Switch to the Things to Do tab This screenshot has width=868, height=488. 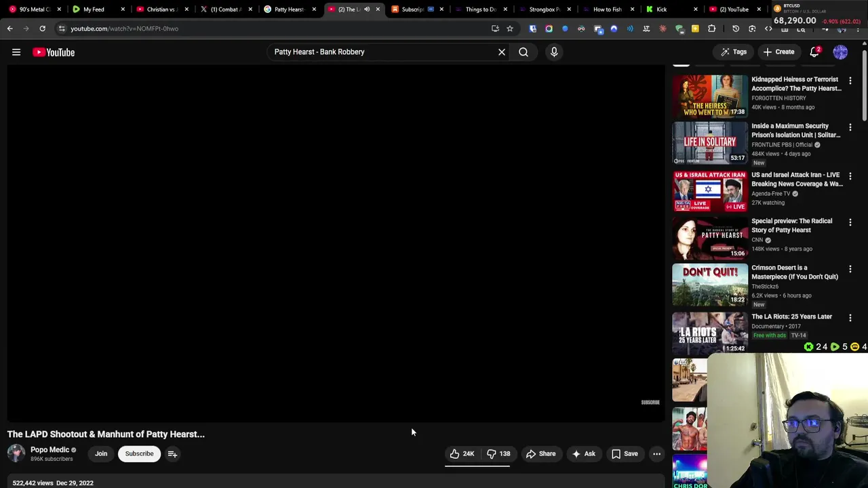481,9
